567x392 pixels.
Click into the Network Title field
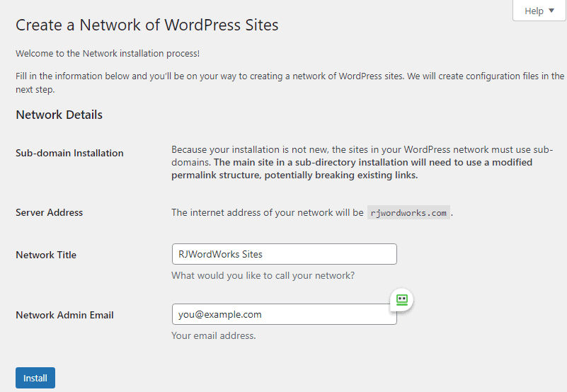[x=285, y=254]
